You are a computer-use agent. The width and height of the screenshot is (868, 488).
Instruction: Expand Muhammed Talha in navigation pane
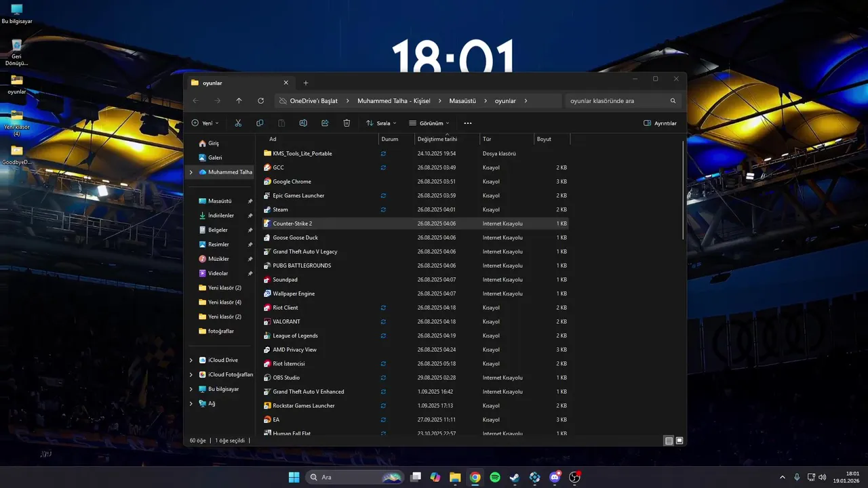191,172
